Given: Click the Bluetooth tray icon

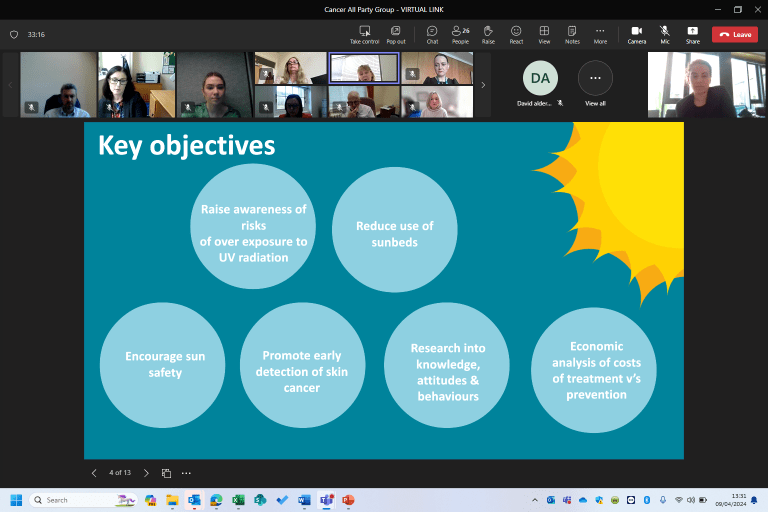Looking at the screenshot, I should 647,500.
